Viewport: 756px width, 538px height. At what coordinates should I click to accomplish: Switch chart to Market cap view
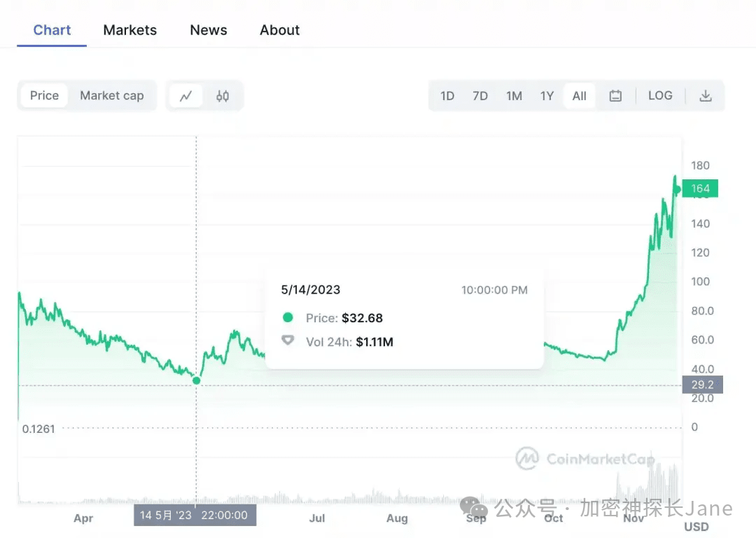[x=112, y=95]
